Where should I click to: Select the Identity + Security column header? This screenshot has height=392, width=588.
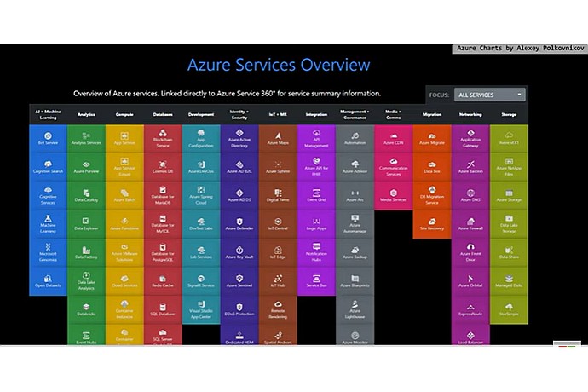click(239, 114)
